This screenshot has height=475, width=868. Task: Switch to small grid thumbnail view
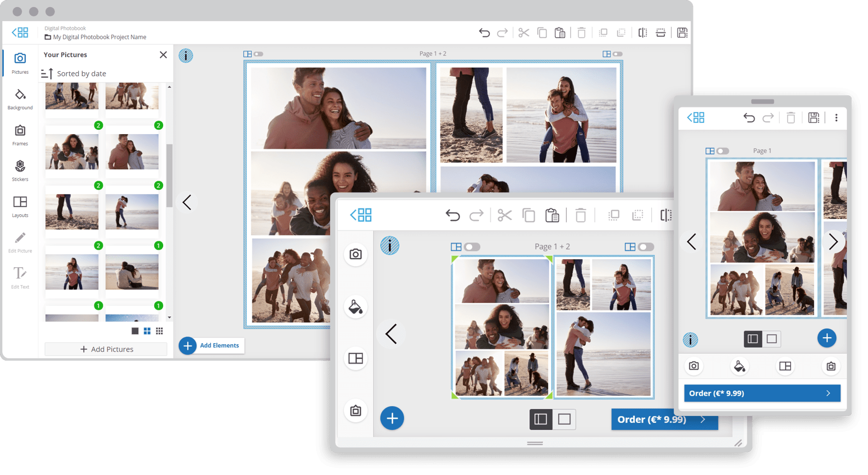click(x=159, y=331)
